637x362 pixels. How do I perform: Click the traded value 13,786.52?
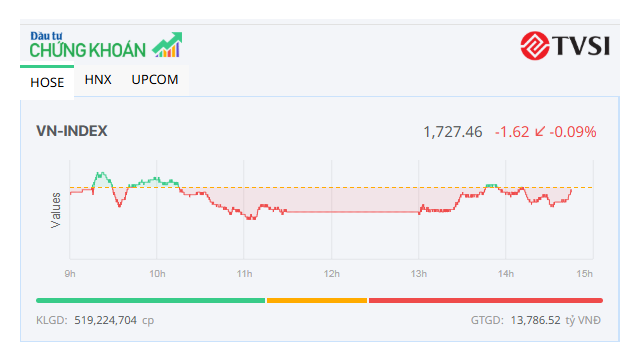pos(535,320)
